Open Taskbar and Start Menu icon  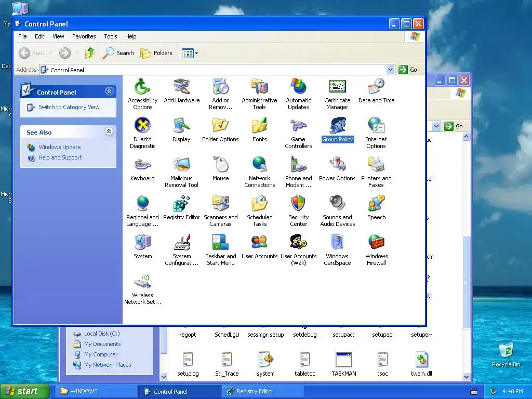[x=220, y=250]
